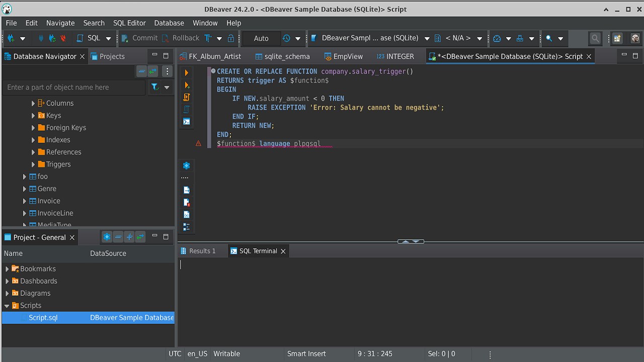This screenshot has height=362, width=644.
Task: Click the execute SQL script icon
Action: pyautogui.click(x=186, y=97)
